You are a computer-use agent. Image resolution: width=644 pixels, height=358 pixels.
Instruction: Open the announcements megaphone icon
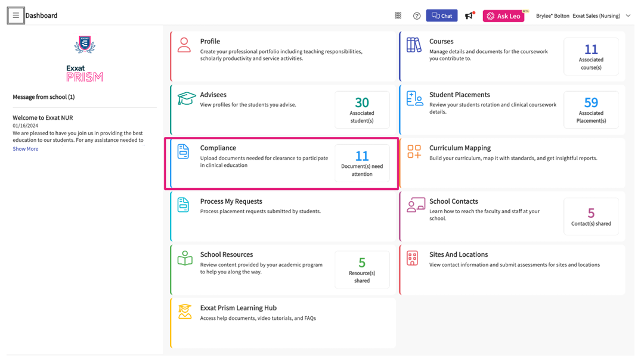469,15
